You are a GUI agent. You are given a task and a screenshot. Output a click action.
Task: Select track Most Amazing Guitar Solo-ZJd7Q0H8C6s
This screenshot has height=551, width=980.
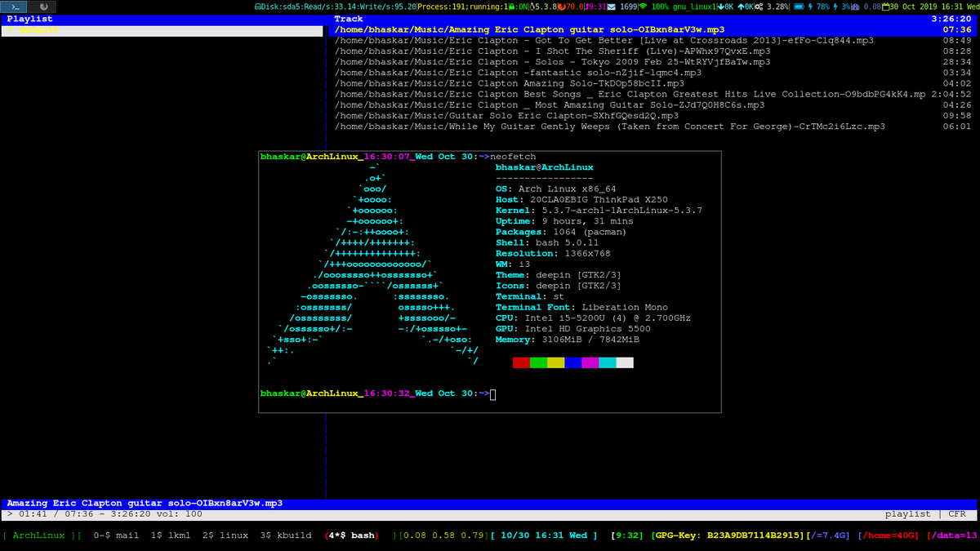pyautogui.click(x=652, y=104)
